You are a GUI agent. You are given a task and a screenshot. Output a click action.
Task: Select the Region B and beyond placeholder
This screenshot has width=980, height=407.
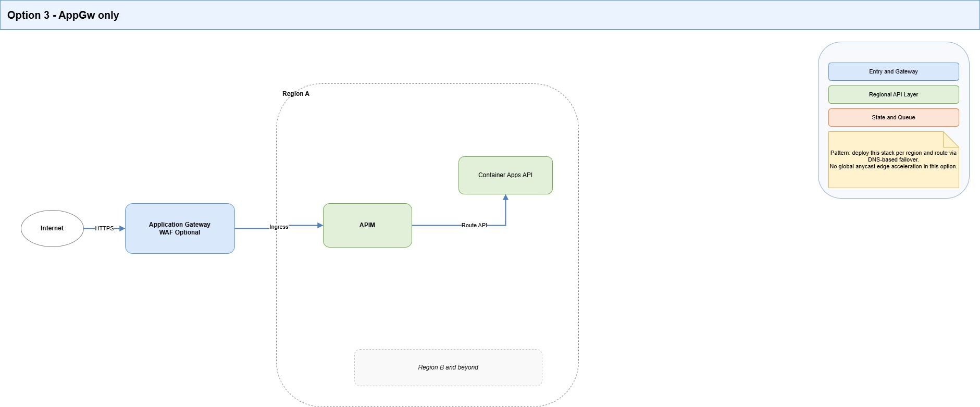pos(448,367)
